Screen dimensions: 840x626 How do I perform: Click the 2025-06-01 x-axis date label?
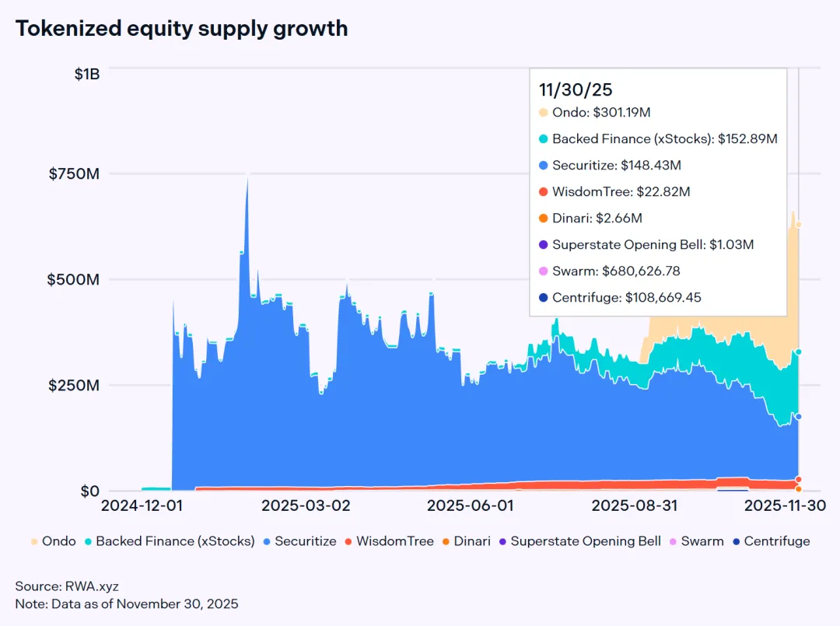470,505
